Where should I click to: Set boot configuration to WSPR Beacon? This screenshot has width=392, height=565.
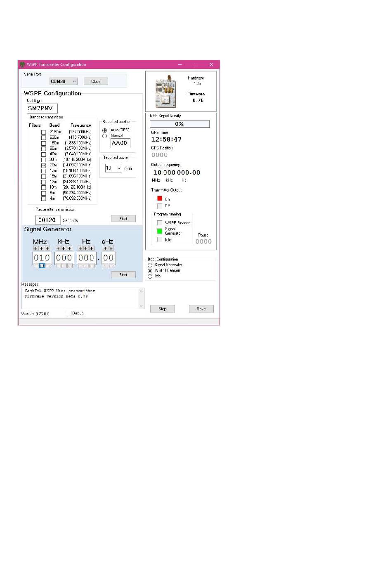point(150,271)
